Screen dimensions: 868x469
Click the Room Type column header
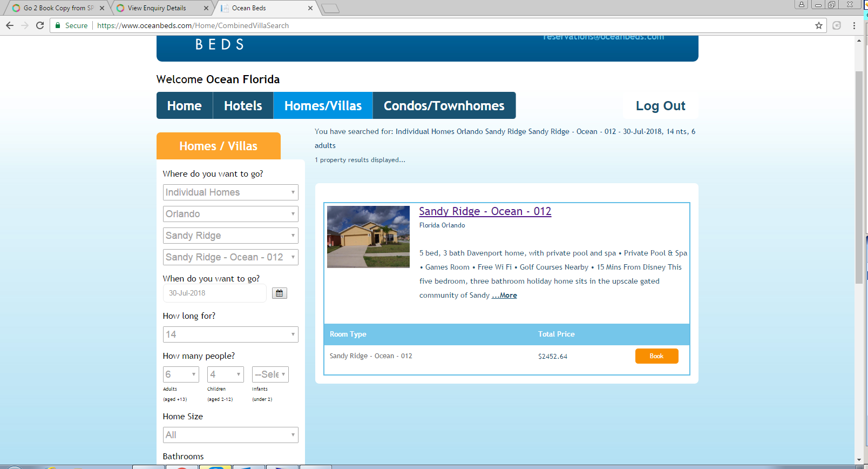[x=348, y=334]
